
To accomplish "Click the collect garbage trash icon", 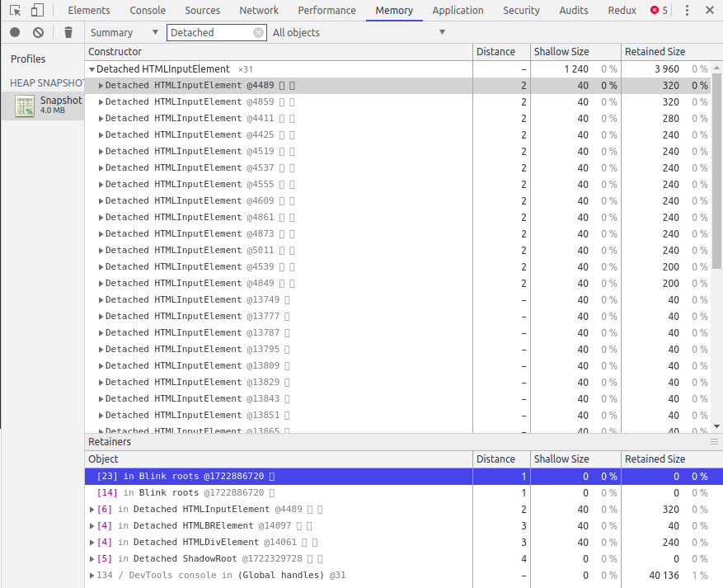I will coord(68,32).
